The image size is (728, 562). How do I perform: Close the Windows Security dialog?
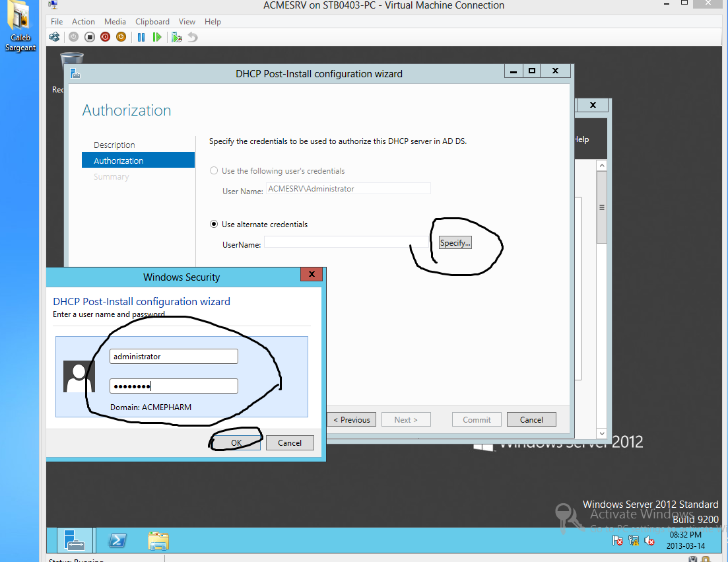tap(312, 274)
